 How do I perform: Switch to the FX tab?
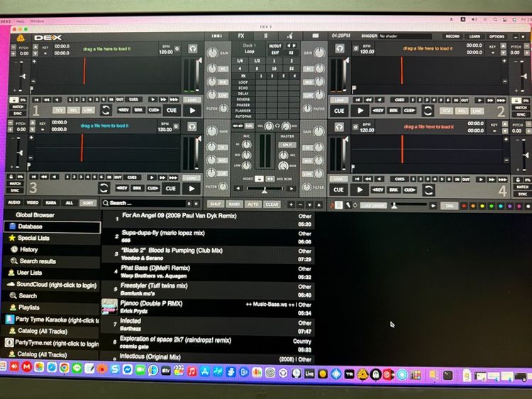click(241, 35)
